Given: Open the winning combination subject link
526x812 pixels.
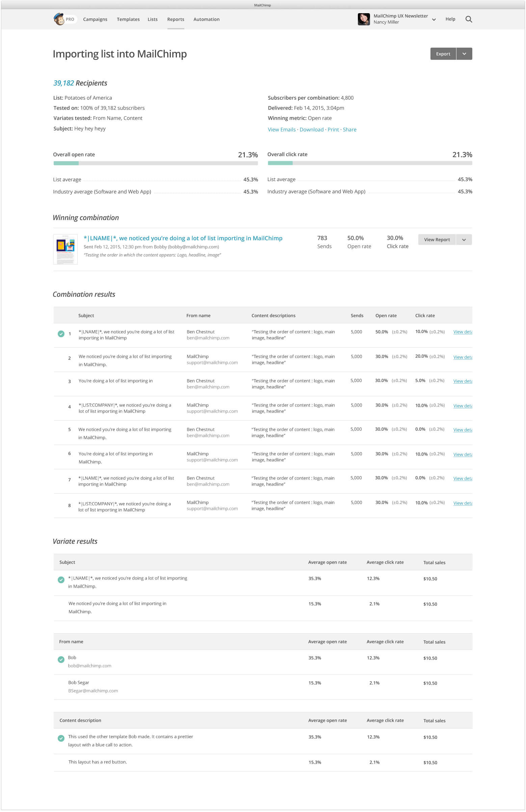Looking at the screenshot, I should tap(183, 239).
